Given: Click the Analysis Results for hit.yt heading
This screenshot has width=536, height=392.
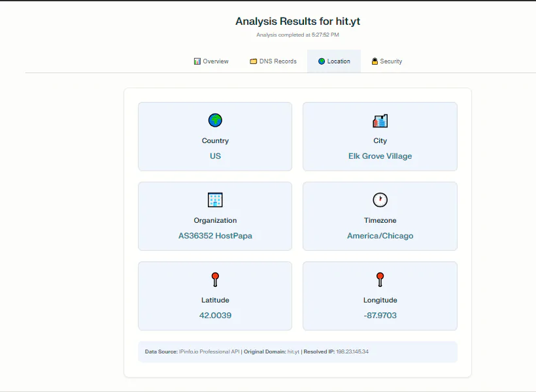Looking at the screenshot, I should (297, 22).
